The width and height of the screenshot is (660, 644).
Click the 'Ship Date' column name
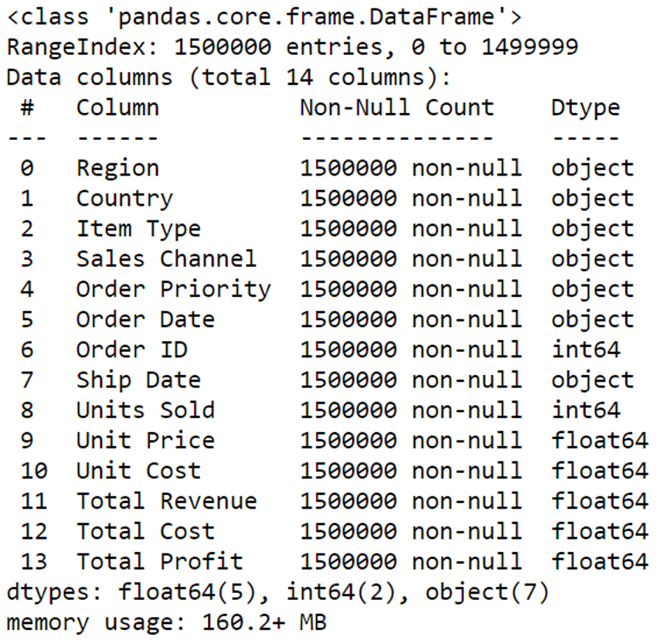tap(138, 380)
